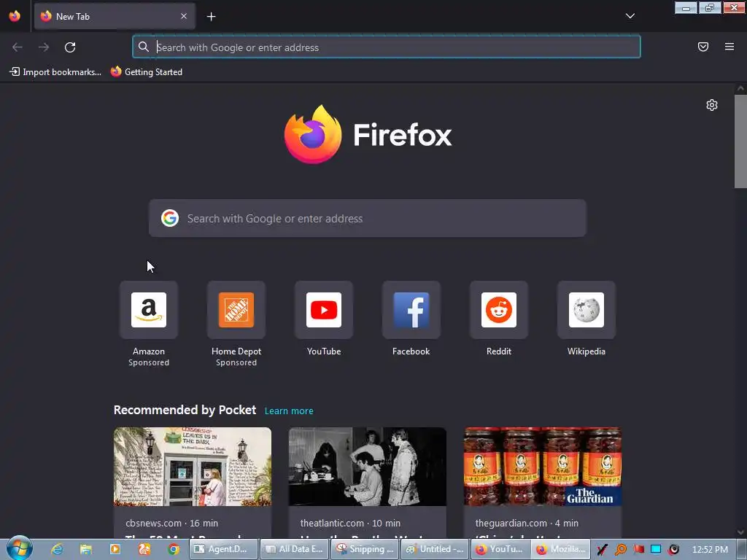
Task: Open the Save to Pocket button
Action: [x=703, y=47]
